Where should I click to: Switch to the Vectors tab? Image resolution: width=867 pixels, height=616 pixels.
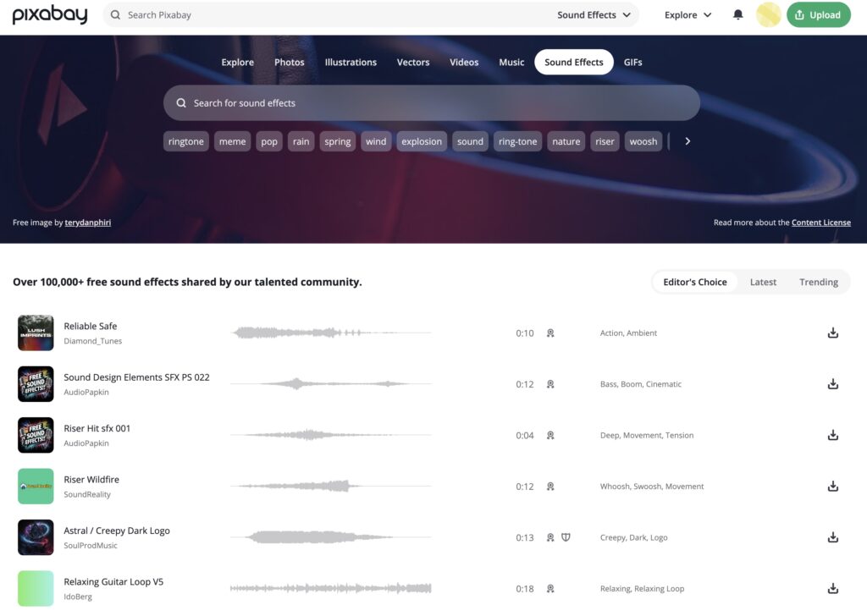pyautogui.click(x=413, y=62)
